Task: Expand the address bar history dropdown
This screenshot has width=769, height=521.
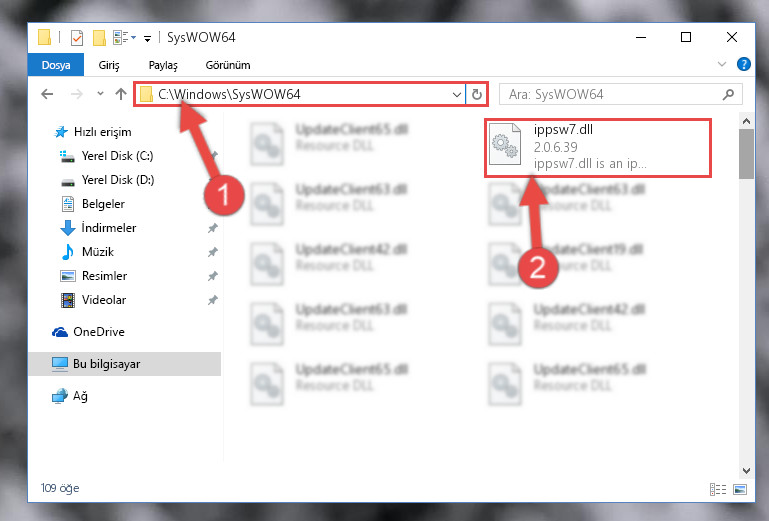Action: (457, 94)
